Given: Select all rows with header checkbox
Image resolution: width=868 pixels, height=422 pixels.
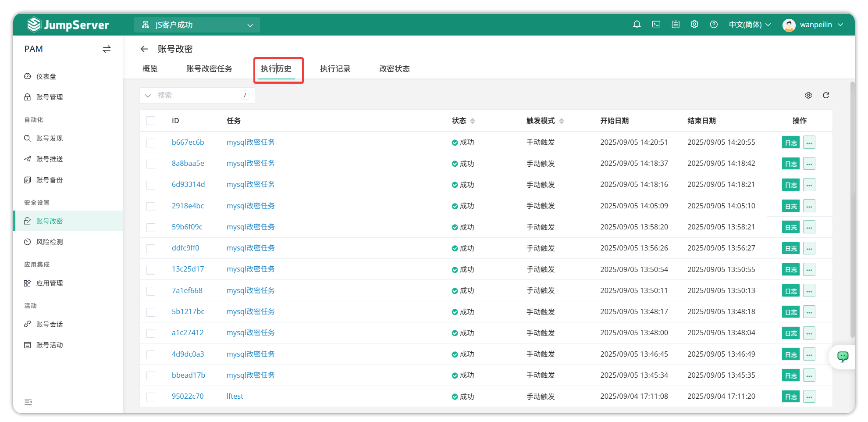Looking at the screenshot, I should click(151, 121).
